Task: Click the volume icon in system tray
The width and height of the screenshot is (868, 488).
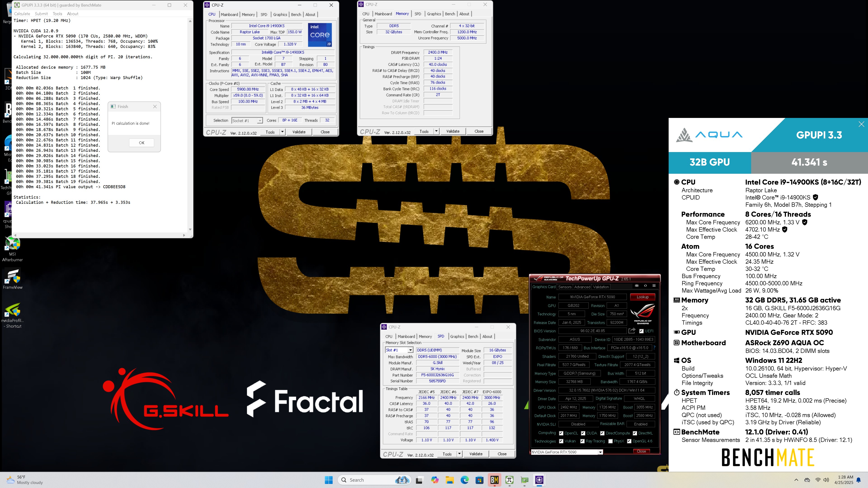Action: pyautogui.click(x=826, y=480)
